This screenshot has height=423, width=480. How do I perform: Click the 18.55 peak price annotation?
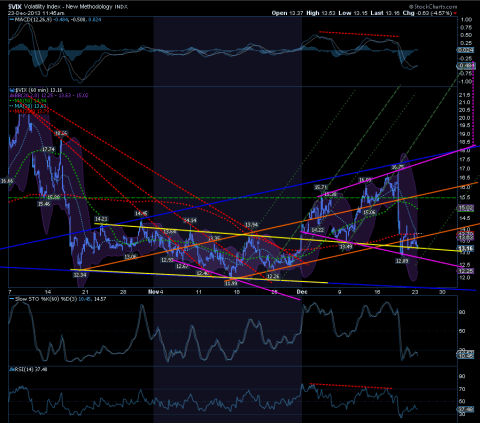(x=61, y=133)
